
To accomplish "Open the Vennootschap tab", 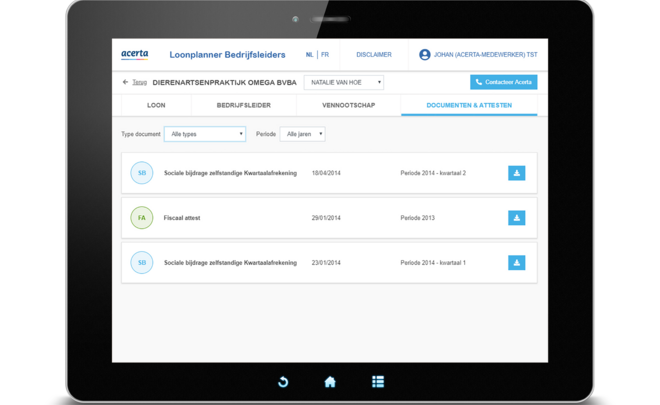I will point(348,105).
